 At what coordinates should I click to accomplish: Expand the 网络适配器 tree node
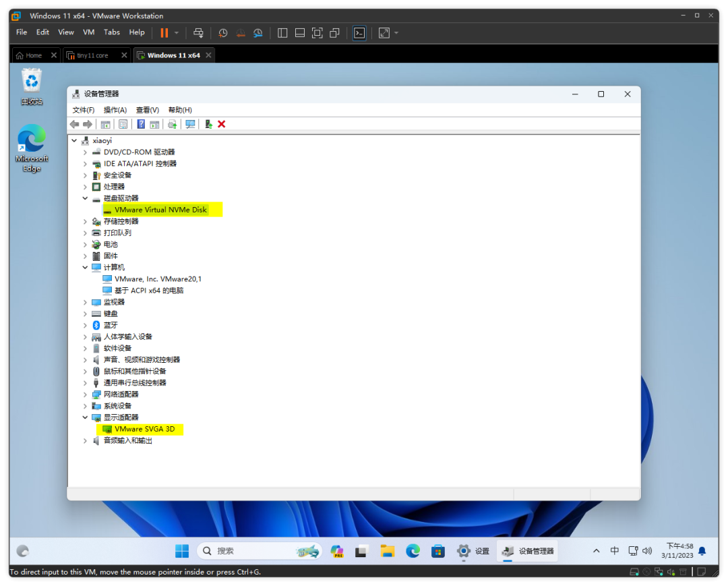point(85,394)
